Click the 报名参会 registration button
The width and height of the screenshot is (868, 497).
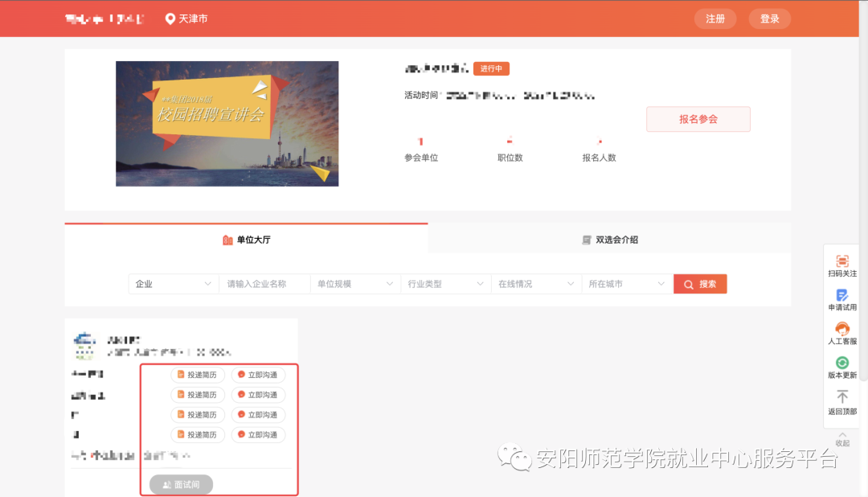click(x=698, y=119)
